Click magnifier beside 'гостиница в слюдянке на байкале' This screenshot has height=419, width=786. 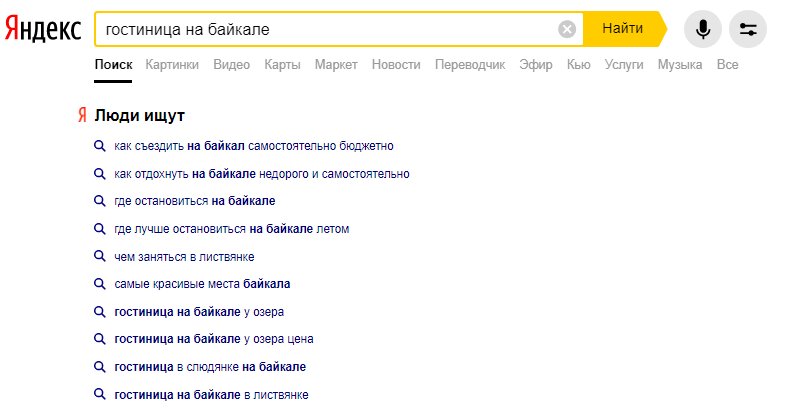click(100, 367)
